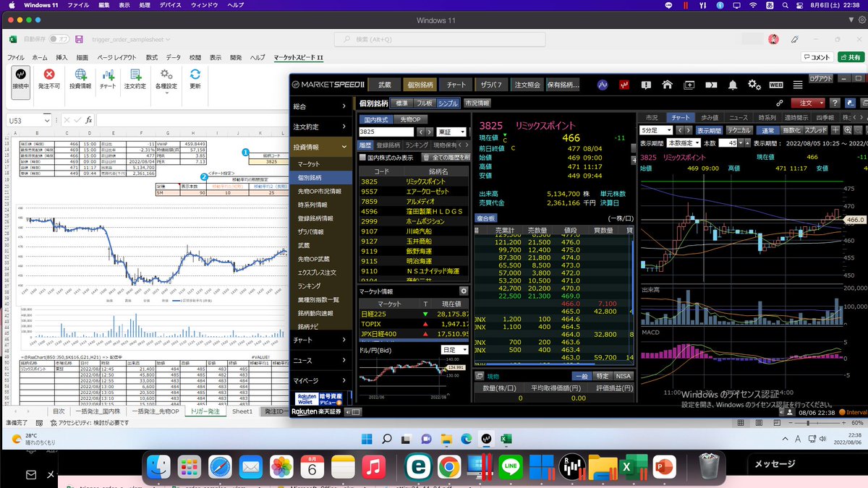Screen dimensions: 868x488
Task: Open the gear settings icon in Market Speed toolbar
Action: click(754, 85)
